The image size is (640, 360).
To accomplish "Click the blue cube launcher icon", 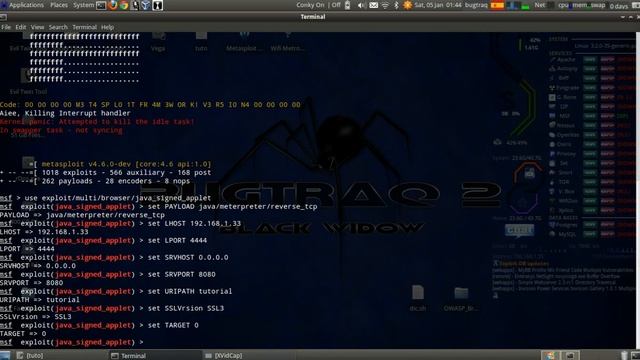I will click(146, 5).
